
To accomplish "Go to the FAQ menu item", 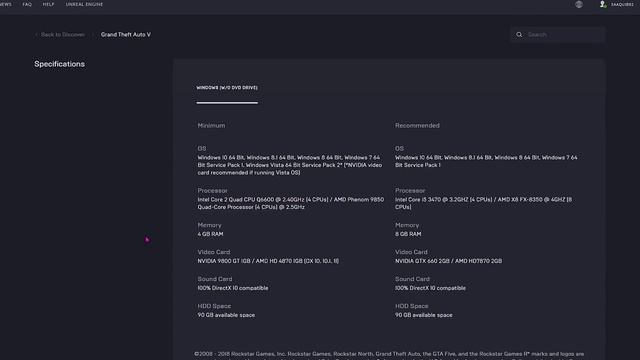I will click(27, 4).
